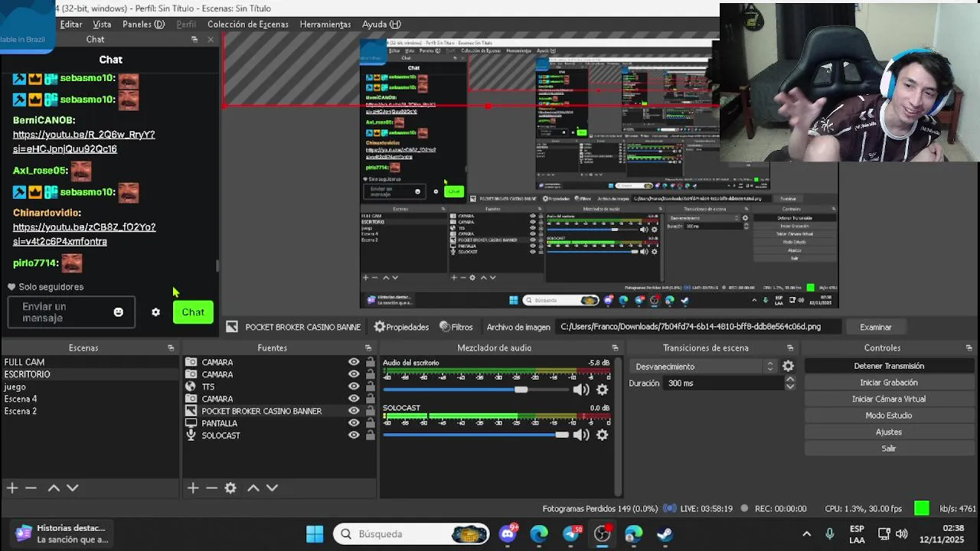Remove the selected source in Fuentes
980x551 pixels.
click(x=211, y=487)
